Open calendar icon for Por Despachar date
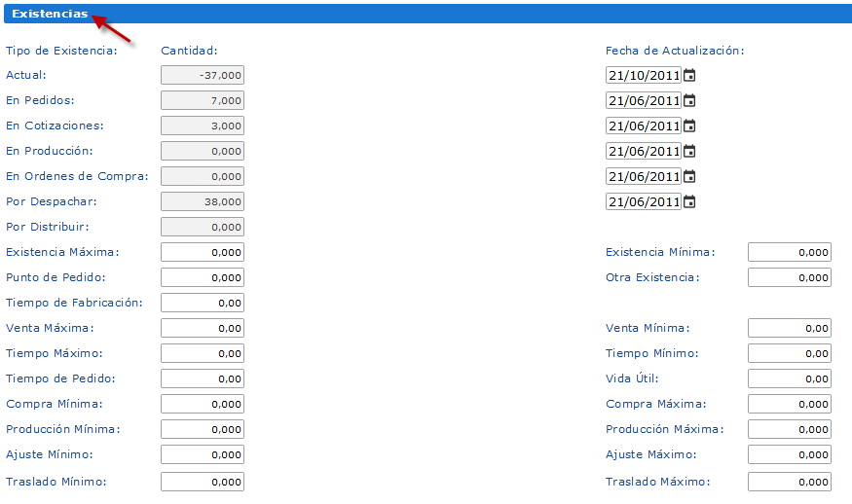The width and height of the screenshot is (852, 504). (x=689, y=202)
